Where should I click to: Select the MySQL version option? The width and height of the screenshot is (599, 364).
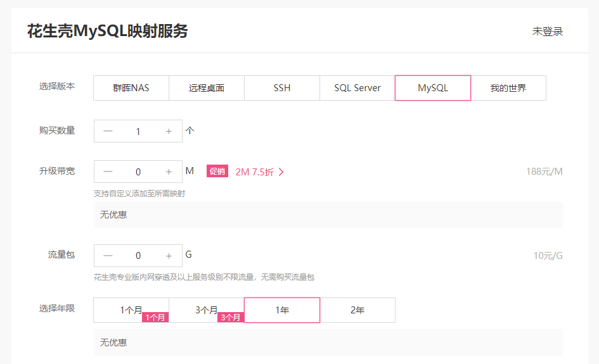[x=433, y=88]
